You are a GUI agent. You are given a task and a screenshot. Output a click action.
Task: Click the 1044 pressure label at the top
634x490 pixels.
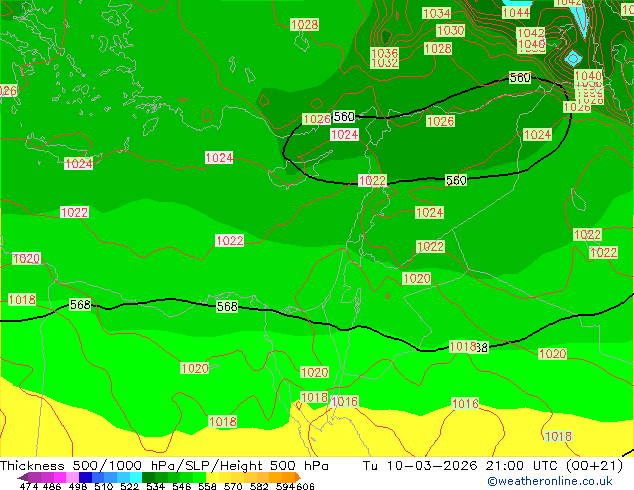(516, 13)
